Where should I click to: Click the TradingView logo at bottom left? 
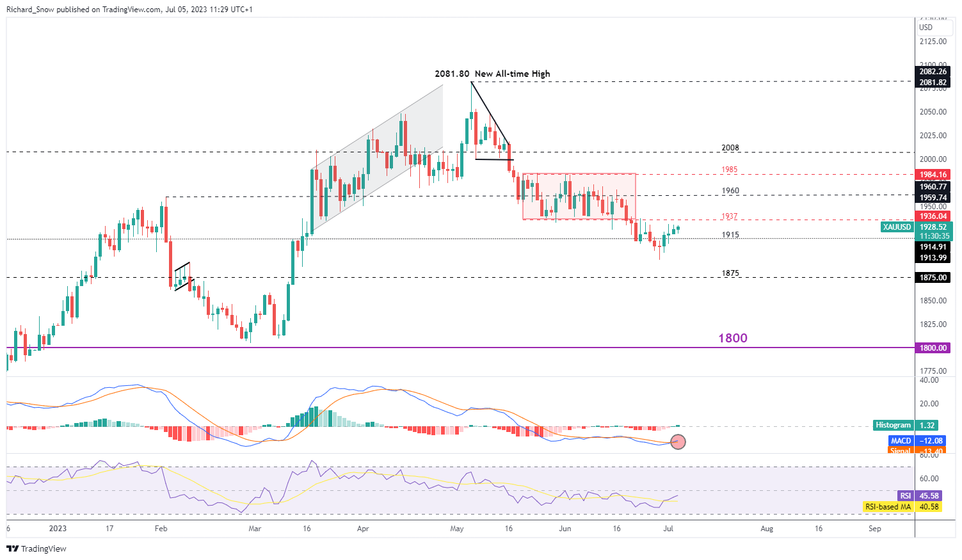click(36, 548)
